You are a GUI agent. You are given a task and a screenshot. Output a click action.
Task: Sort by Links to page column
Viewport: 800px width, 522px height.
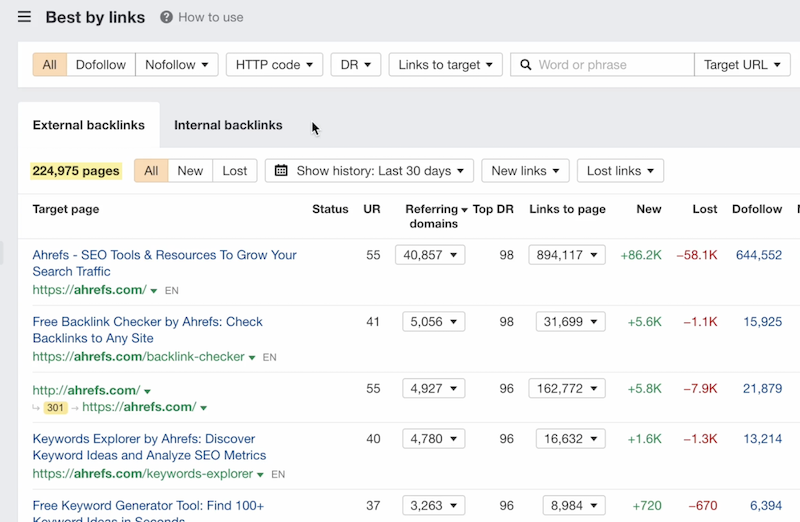pyautogui.click(x=567, y=209)
